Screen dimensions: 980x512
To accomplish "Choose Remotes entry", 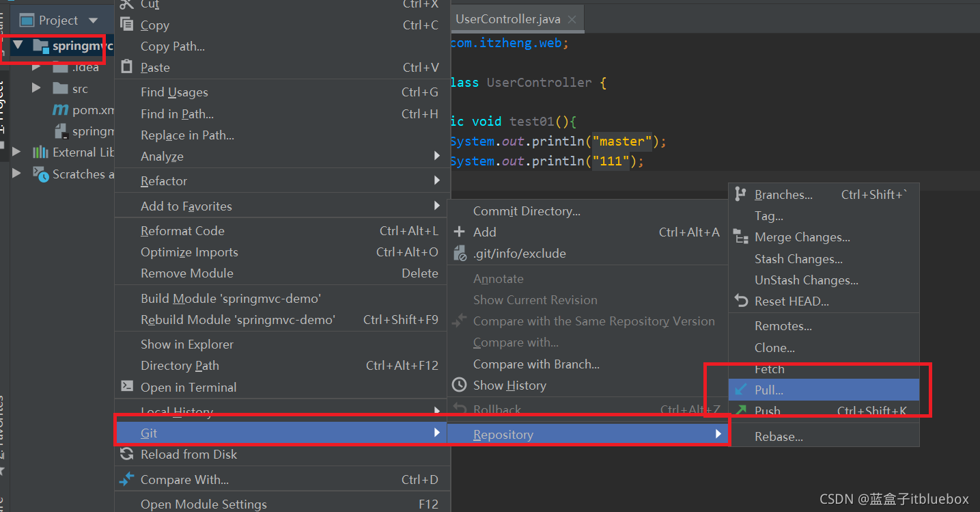I will coord(824,326).
